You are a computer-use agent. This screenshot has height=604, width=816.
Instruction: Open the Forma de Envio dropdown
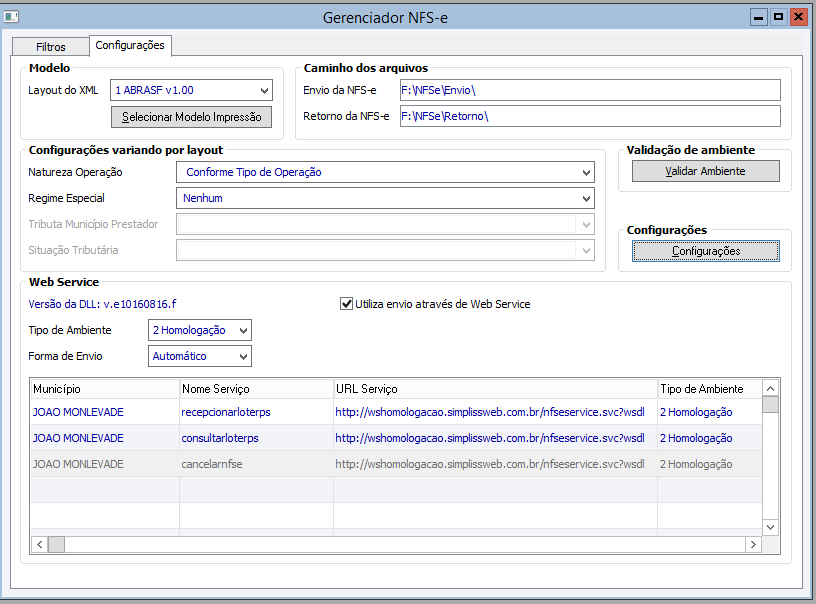pyautogui.click(x=243, y=356)
